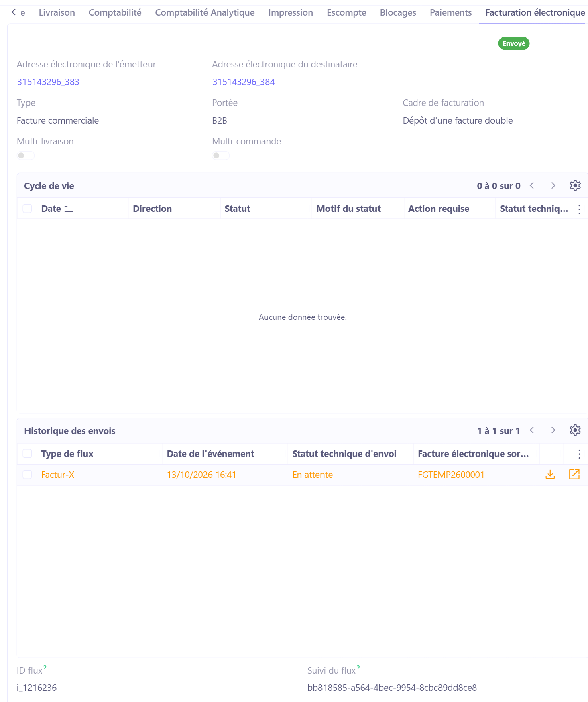Open FGTEMP2600001 row in new window

pyautogui.click(x=574, y=475)
